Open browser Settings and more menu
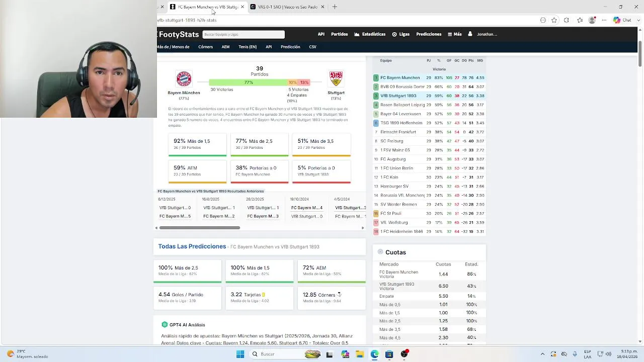This screenshot has width=644, height=362. click(x=604, y=20)
